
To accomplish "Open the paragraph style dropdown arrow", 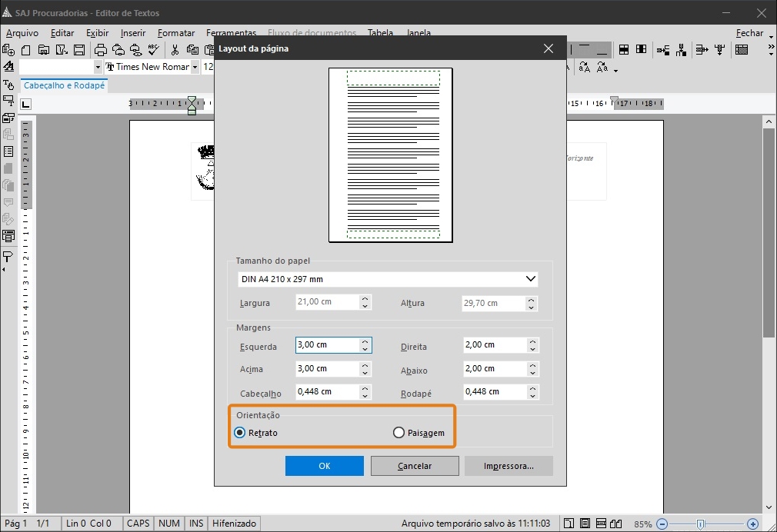I will [x=97, y=67].
